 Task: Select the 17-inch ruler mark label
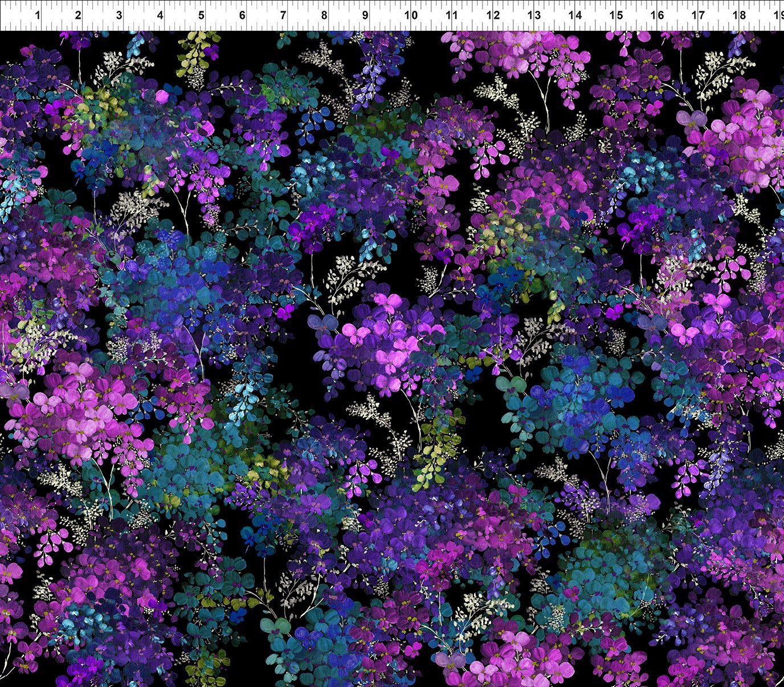[x=698, y=15]
